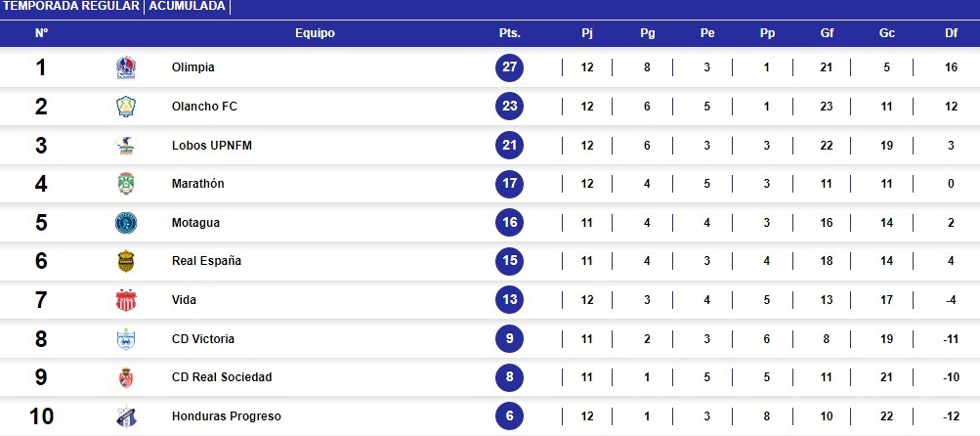Click the Equipo column header
980x436 pixels.
click(315, 33)
